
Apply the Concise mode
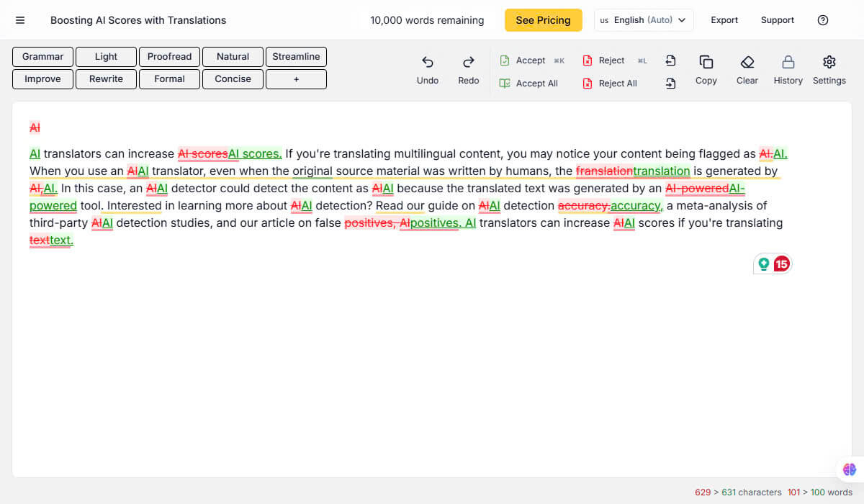click(x=233, y=79)
